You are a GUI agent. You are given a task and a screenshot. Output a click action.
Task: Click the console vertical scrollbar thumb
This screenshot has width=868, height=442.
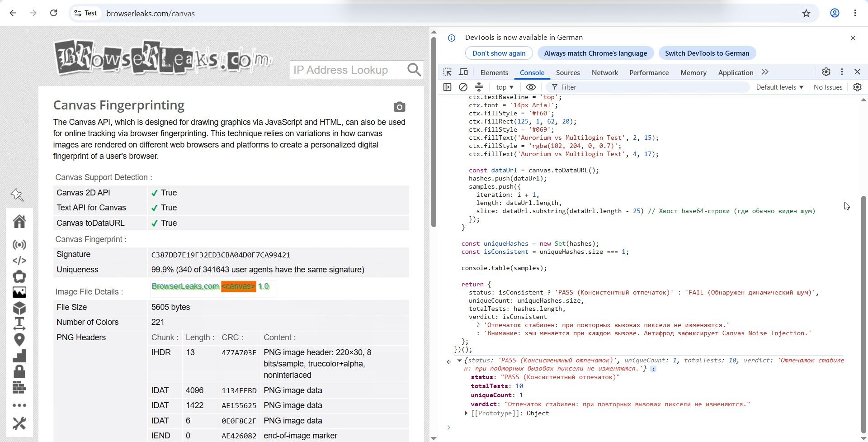coord(863,315)
